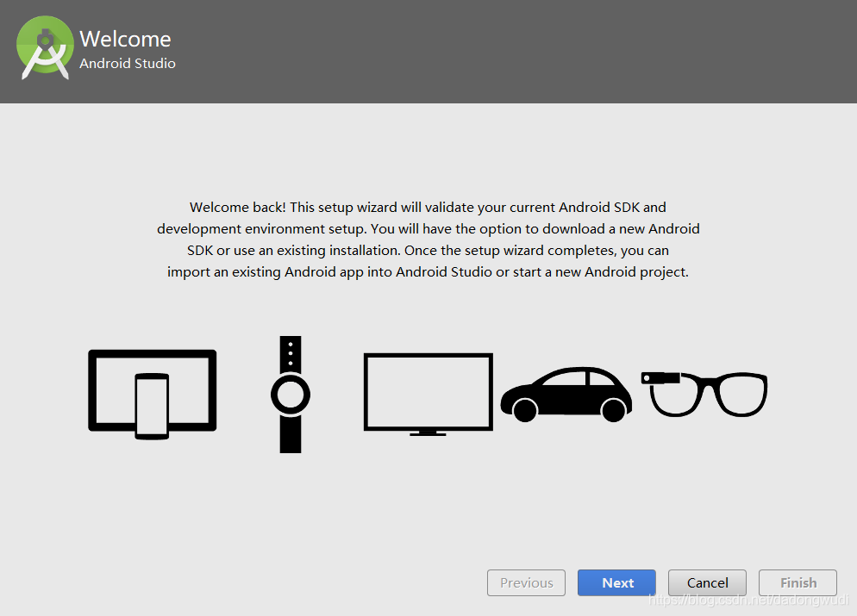Click the Android Auto car icon
Screen dimensions: 857x616
click(566, 395)
